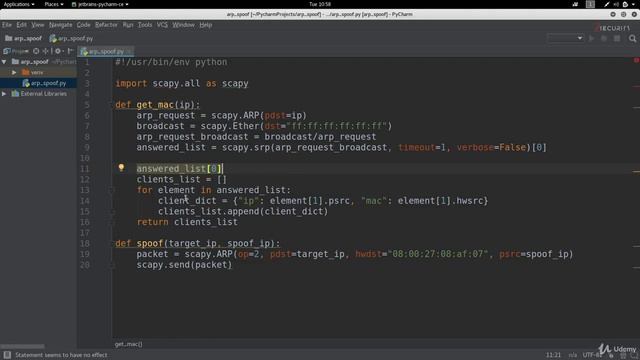Open the run configuration dropdown

(x=565, y=38)
